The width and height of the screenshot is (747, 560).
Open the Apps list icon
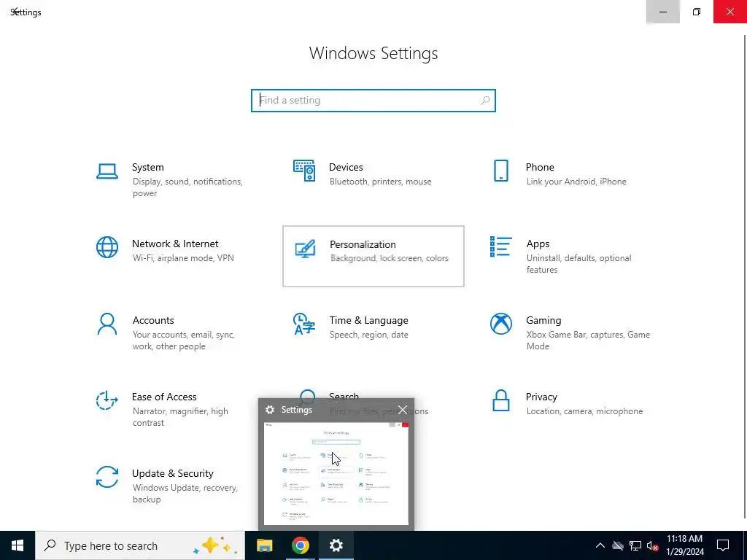500,246
